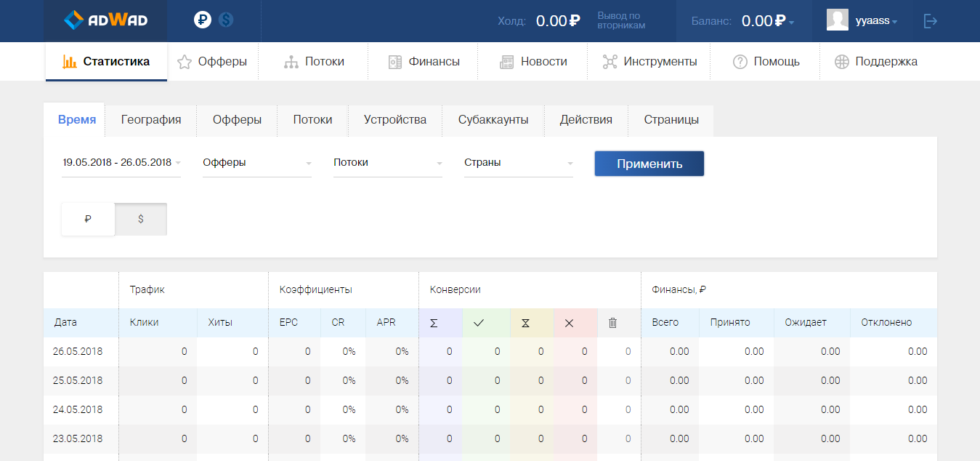This screenshot has width=980, height=461.
Task: Click the trash conversions column icon
Action: (612, 323)
